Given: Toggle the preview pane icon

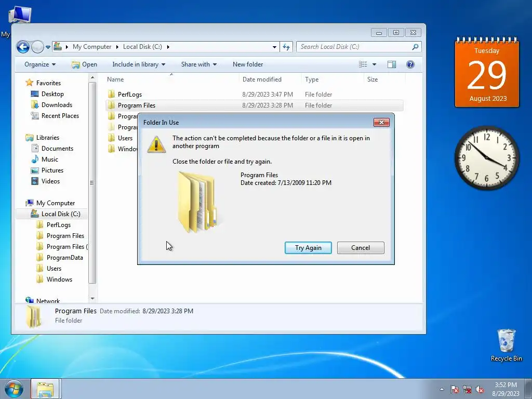Looking at the screenshot, I should pos(392,64).
